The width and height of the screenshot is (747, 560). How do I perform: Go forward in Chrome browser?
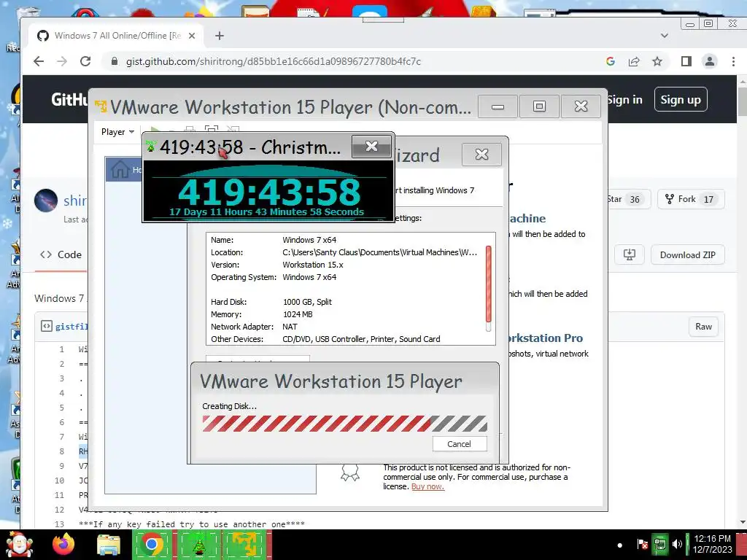pos(62,61)
